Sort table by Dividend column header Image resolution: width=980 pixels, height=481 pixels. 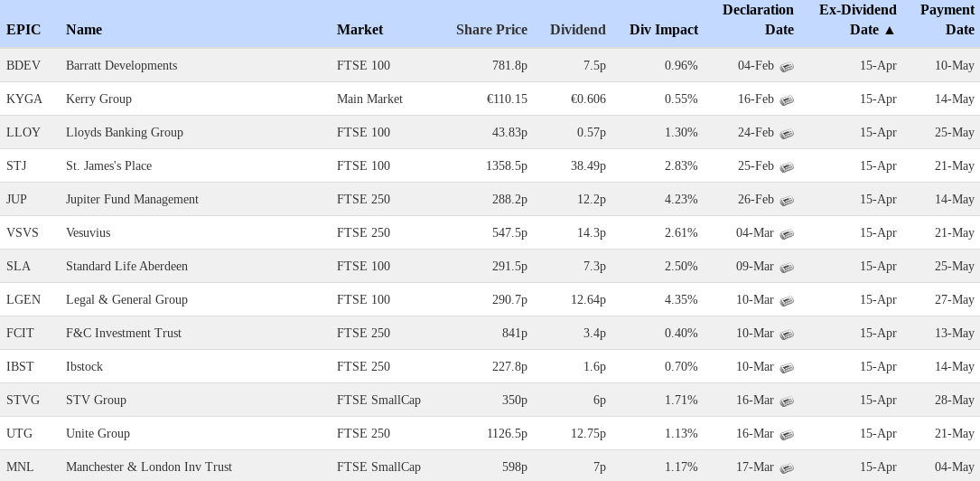click(577, 30)
